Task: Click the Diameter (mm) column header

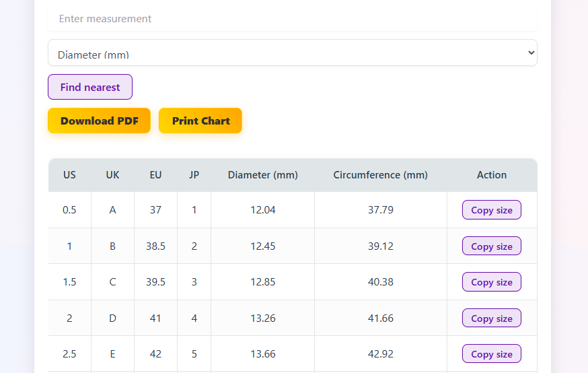Action: pos(262,175)
